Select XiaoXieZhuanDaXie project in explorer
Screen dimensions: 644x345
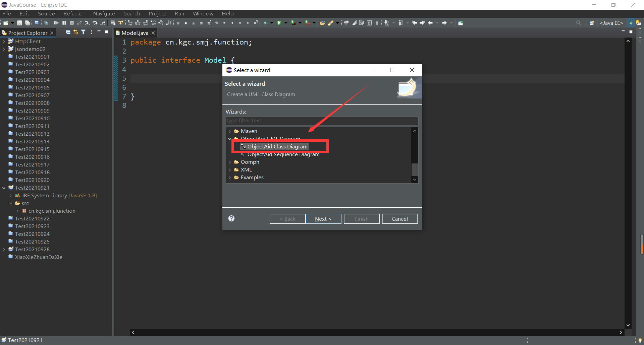39,257
